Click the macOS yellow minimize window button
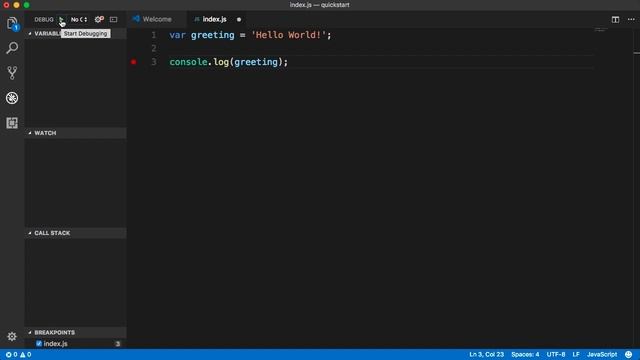This screenshot has width=640, height=360. [16, 5]
